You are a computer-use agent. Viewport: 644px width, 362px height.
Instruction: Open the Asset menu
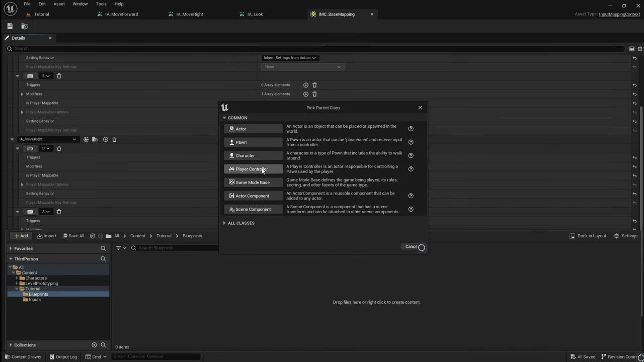click(59, 4)
